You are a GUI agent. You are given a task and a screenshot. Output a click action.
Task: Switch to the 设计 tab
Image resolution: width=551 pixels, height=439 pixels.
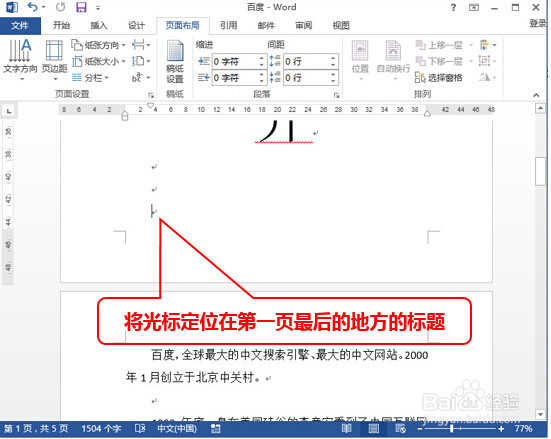pyautogui.click(x=136, y=25)
